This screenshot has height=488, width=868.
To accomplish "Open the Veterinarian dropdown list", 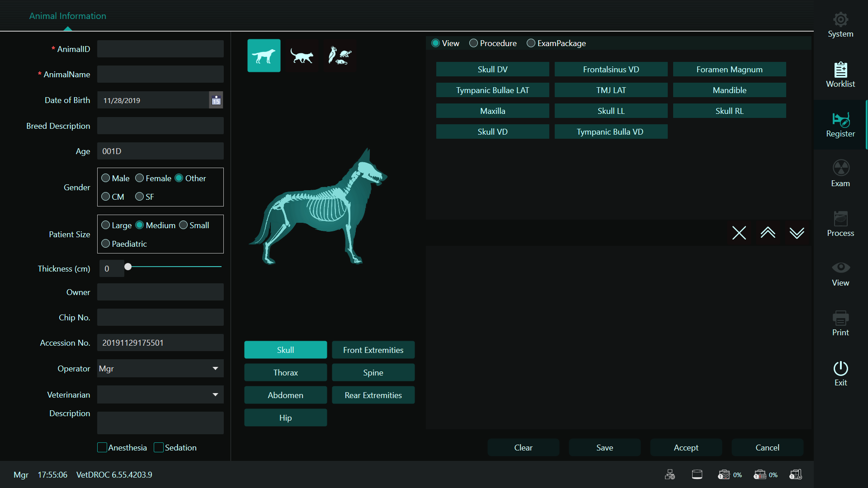I will [x=215, y=395].
